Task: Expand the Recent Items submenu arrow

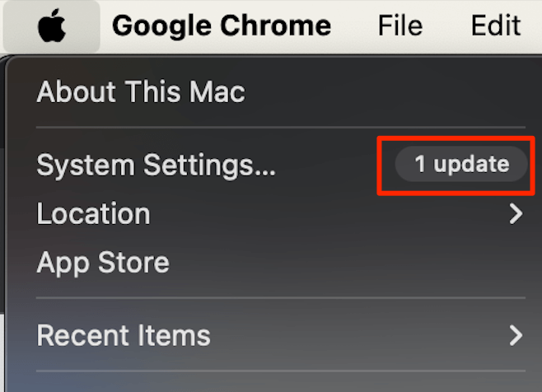Action: click(516, 336)
